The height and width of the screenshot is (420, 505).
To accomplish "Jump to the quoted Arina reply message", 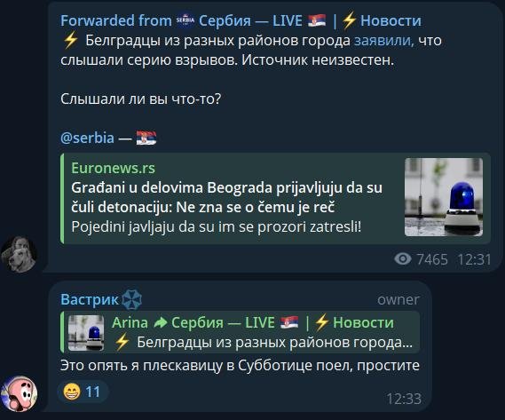I will pos(241,332).
